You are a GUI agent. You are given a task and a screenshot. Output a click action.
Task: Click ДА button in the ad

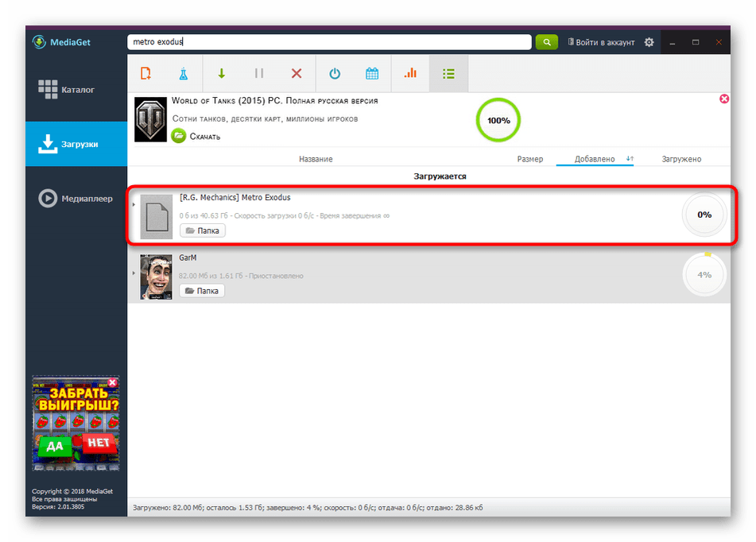(x=55, y=446)
